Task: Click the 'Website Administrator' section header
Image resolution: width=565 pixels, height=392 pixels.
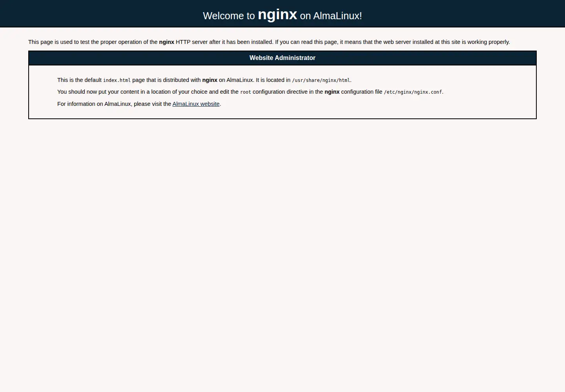Action: 282,58
